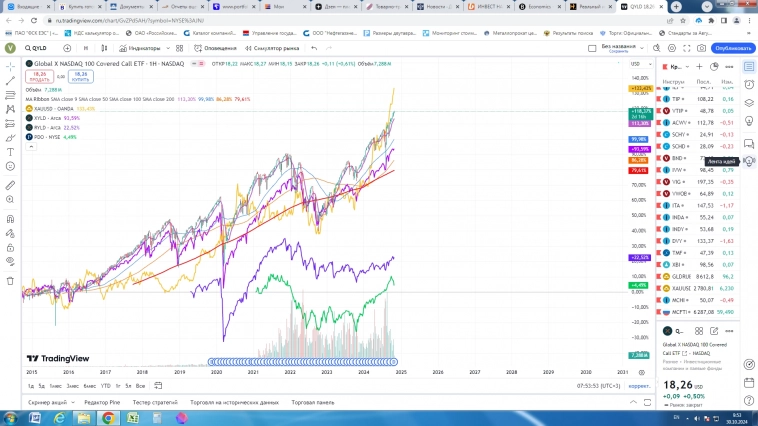
Task: Toggle lock all drawings
Action: tap(10, 248)
